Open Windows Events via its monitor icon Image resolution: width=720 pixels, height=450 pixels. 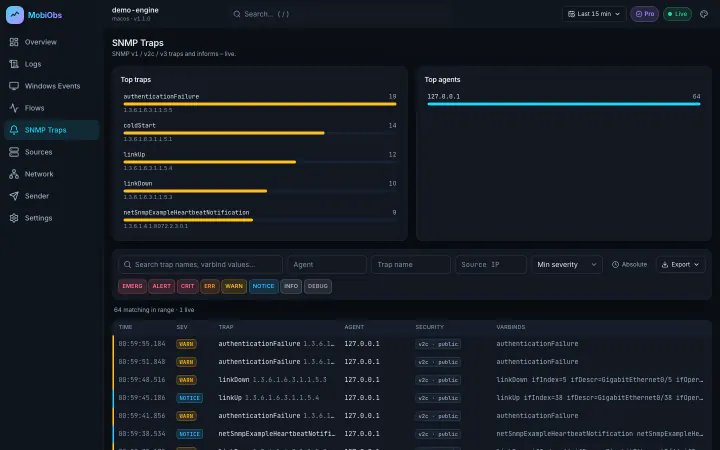(14, 86)
